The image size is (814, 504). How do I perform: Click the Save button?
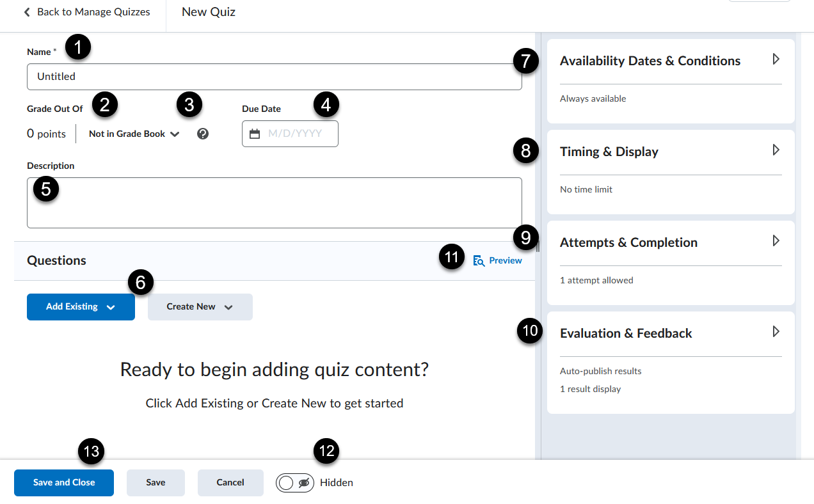pyautogui.click(x=156, y=483)
